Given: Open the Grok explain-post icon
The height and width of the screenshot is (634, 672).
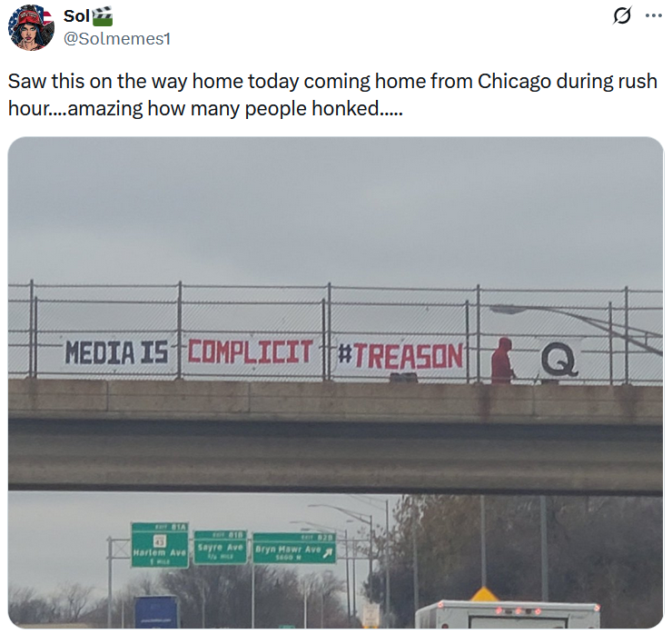Looking at the screenshot, I should pyautogui.click(x=621, y=15).
